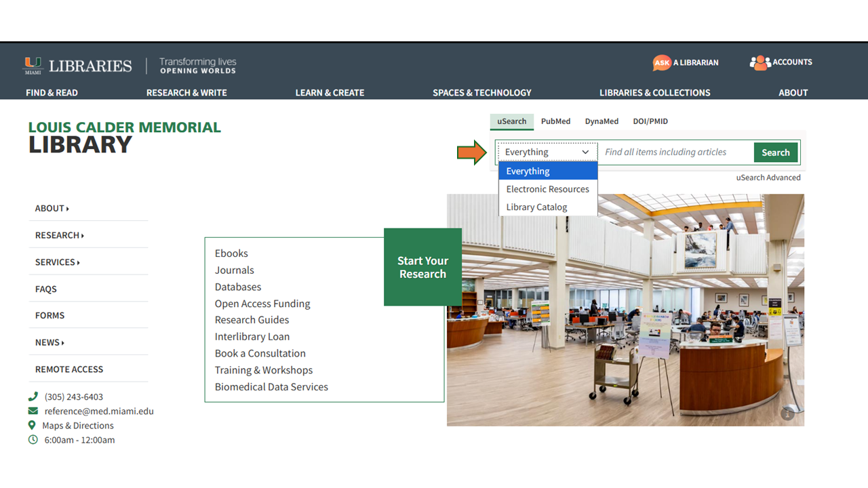Click the University of Miami Libraries logo
The image size is (868, 488).
click(x=78, y=66)
